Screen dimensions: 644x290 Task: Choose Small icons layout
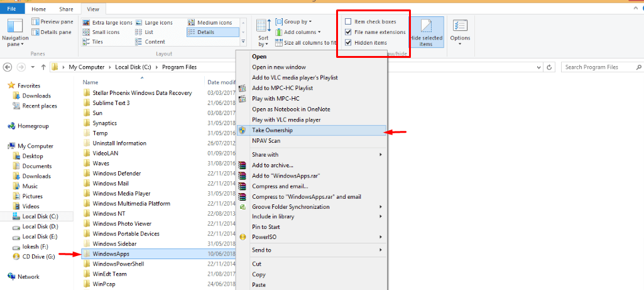coord(101,32)
